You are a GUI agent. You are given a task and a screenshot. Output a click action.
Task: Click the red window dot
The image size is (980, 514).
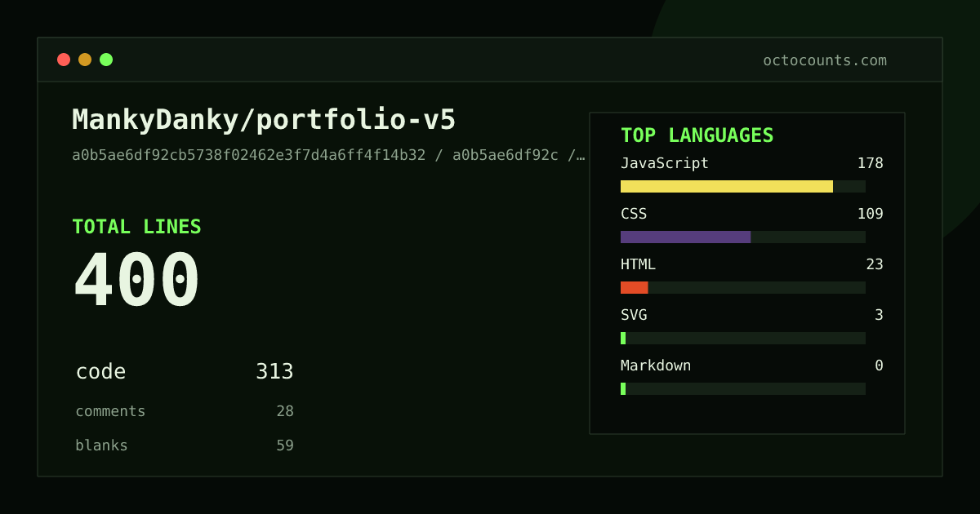click(64, 60)
